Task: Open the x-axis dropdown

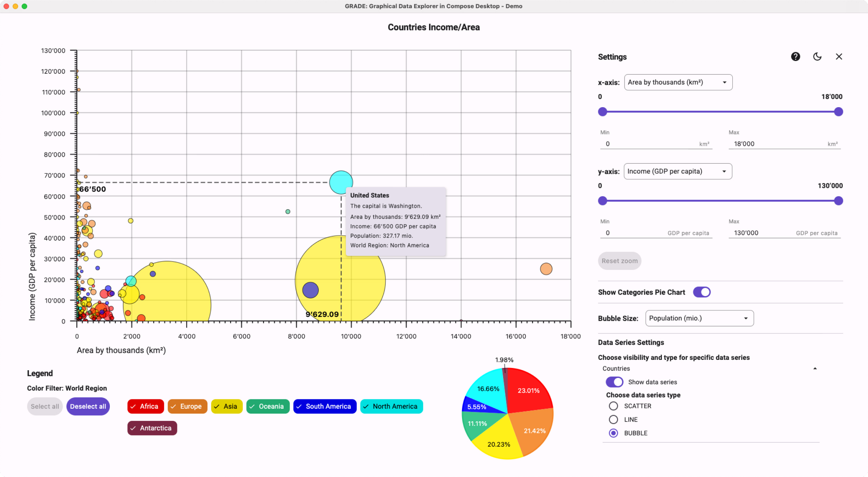Action: [678, 82]
